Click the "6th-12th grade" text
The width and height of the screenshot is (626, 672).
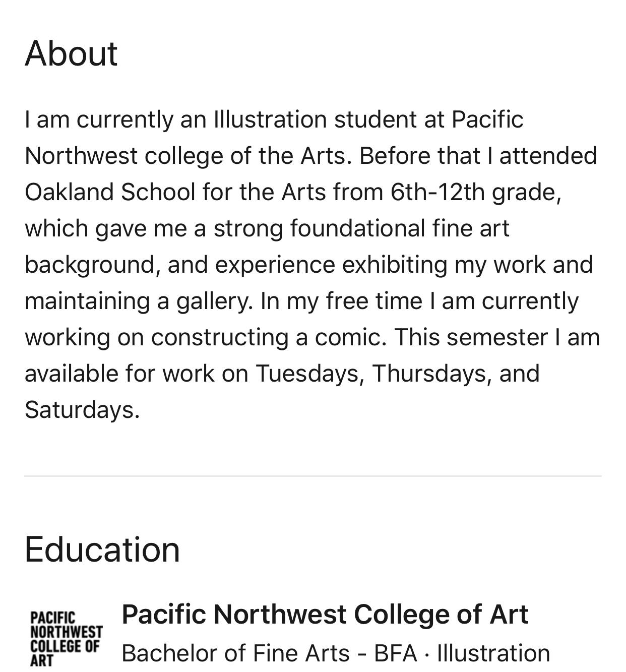point(475,192)
